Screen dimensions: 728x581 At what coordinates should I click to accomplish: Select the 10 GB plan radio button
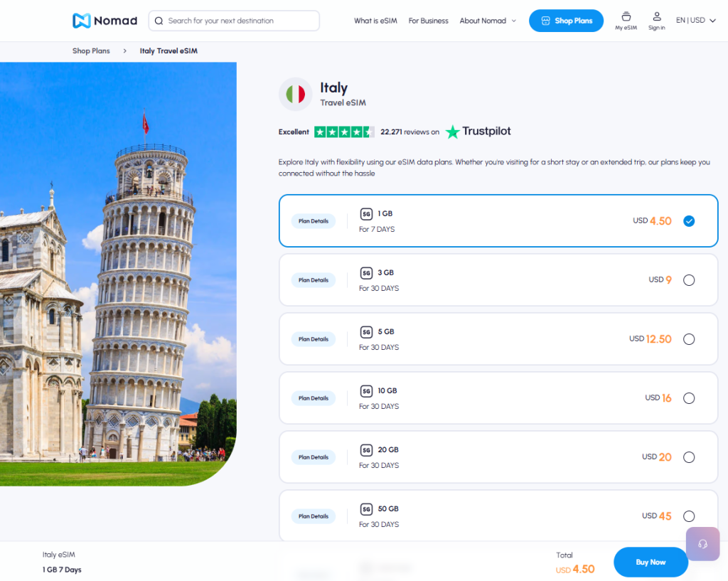[688, 398]
